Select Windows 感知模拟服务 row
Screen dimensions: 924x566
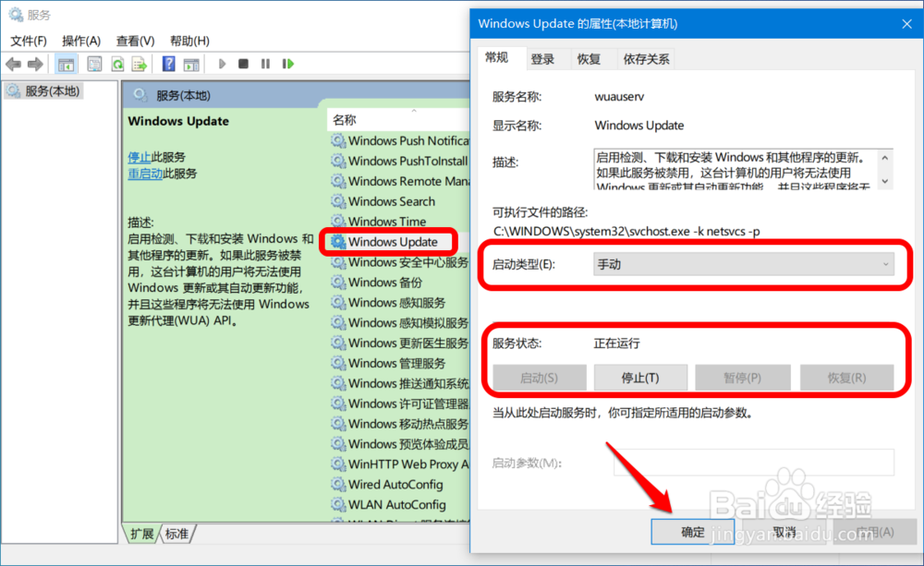[x=399, y=323]
